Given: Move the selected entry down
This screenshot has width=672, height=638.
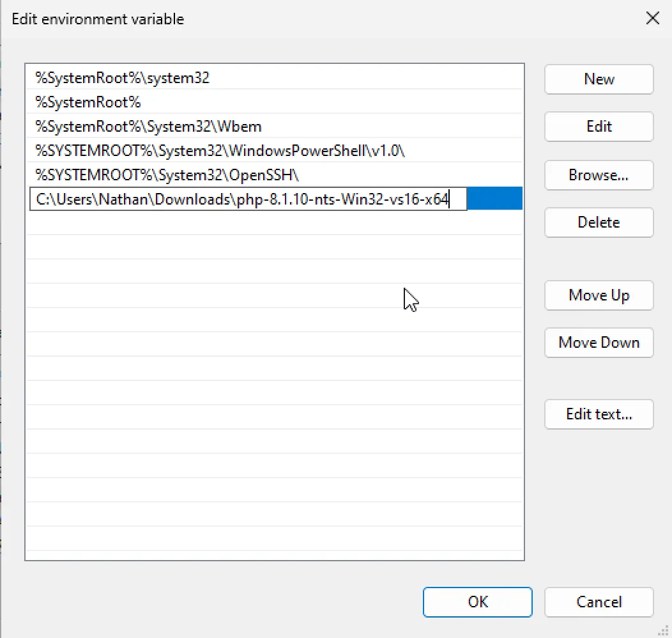Looking at the screenshot, I should [x=599, y=342].
